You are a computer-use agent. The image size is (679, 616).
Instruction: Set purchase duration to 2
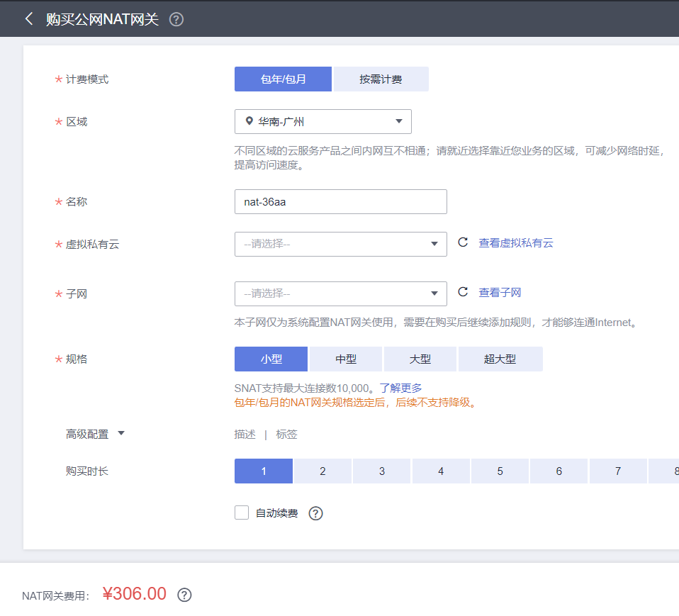322,471
